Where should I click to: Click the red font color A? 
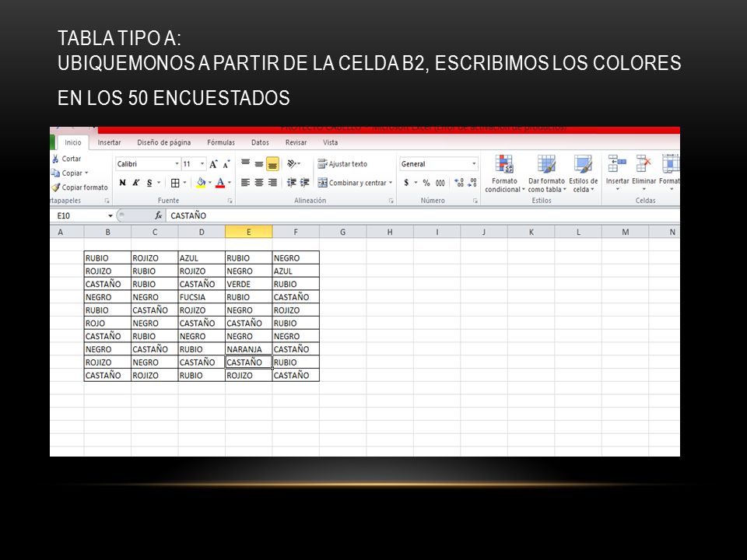point(220,183)
